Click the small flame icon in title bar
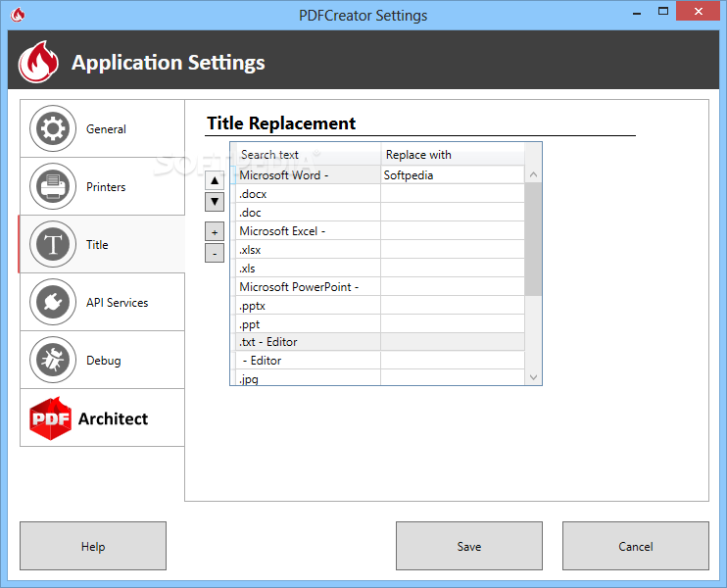This screenshot has width=727, height=588. (18, 15)
